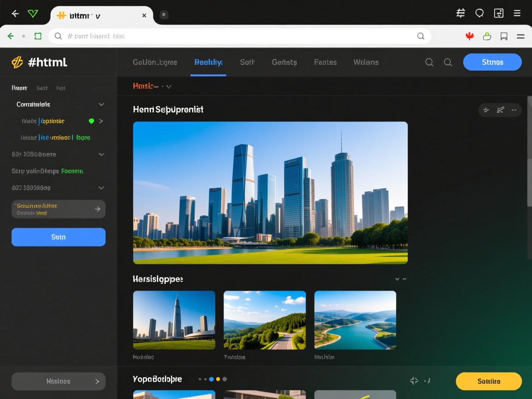Open the Hanlc dropdown chevron
The height and width of the screenshot is (399, 532).
[169, 86]
